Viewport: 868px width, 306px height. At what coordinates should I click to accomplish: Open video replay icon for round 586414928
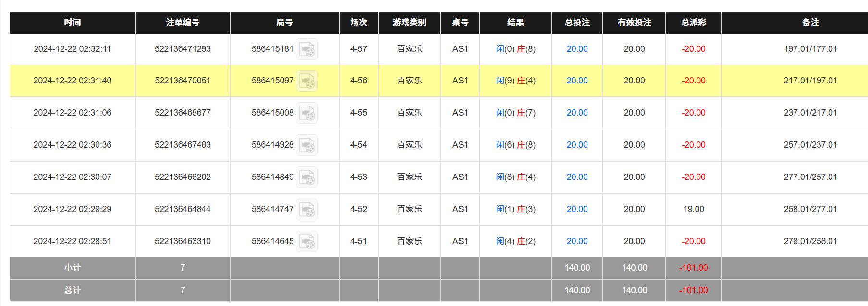pyautogui.click(x=306, y=145)
